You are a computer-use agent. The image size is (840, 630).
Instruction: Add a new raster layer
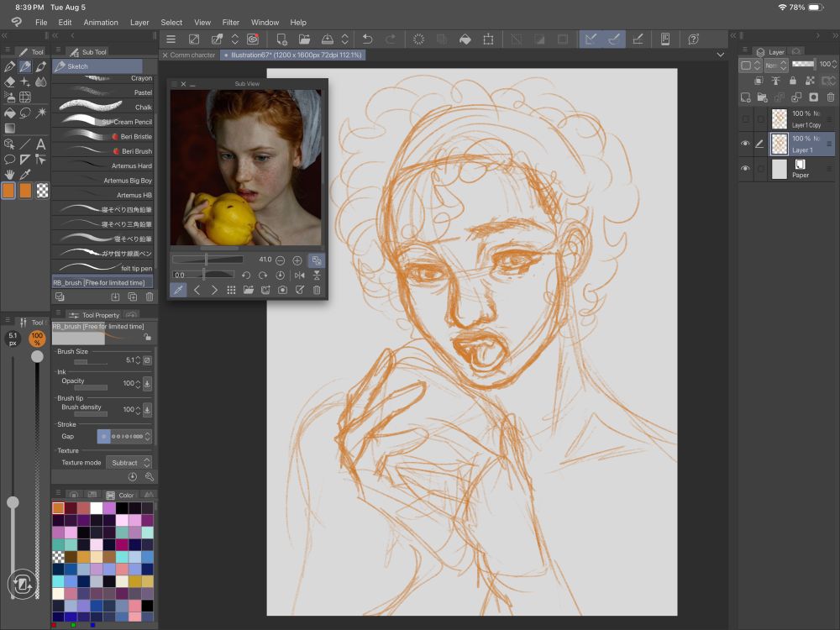coord(745,97)
